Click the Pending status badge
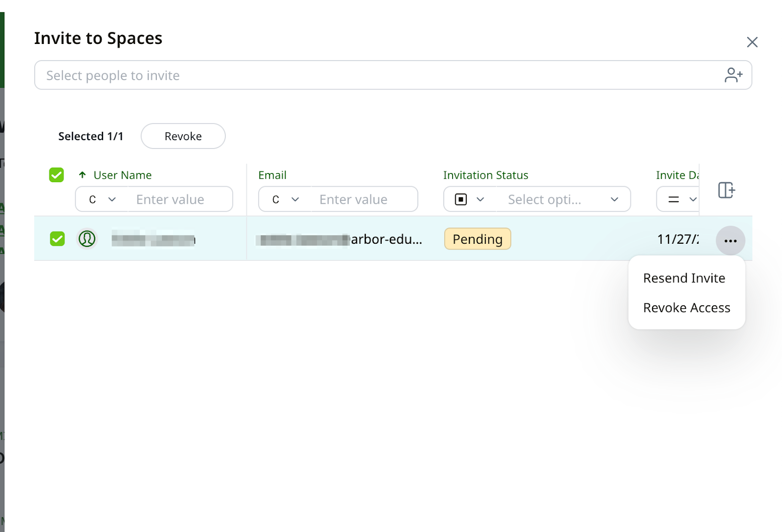The height and width of the screenshot is (532, 782). (x=477, y=239)
